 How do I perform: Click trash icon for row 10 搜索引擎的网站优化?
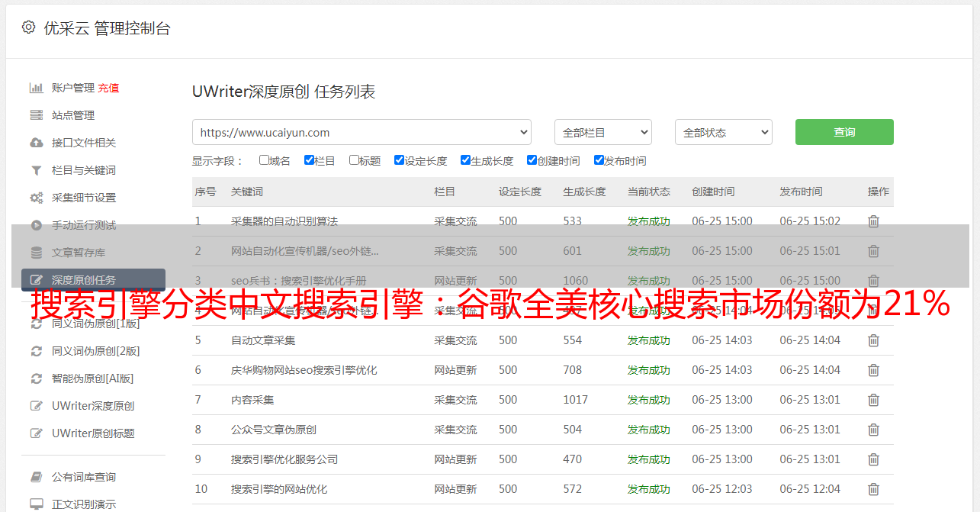coord(873,489)
